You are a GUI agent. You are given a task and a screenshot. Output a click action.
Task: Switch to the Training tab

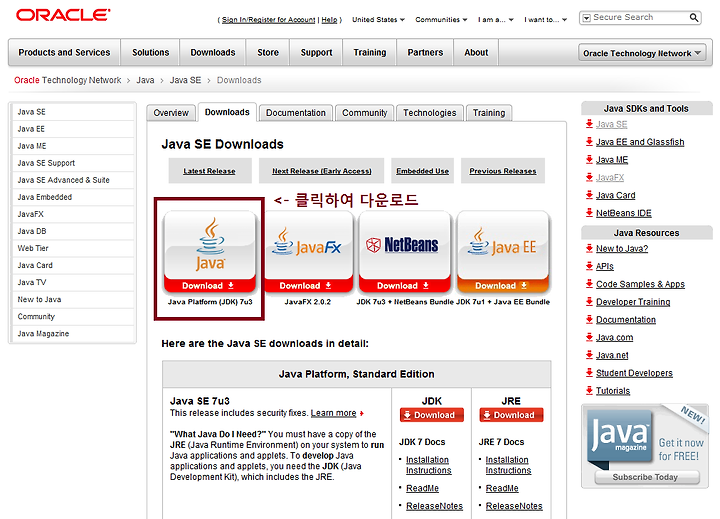pyautogui.click(x=489, y=113)
